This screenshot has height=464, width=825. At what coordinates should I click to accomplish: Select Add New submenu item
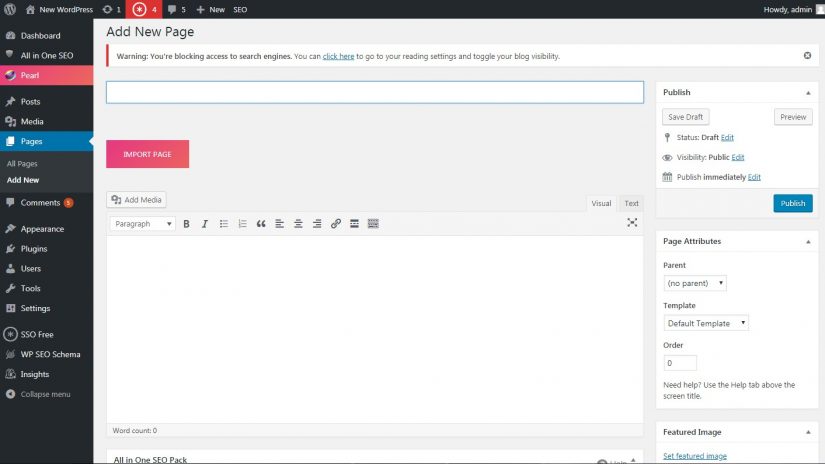23,180
